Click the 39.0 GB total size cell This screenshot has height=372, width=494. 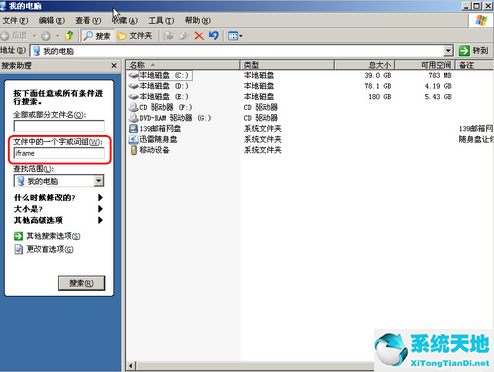(378, 75)
